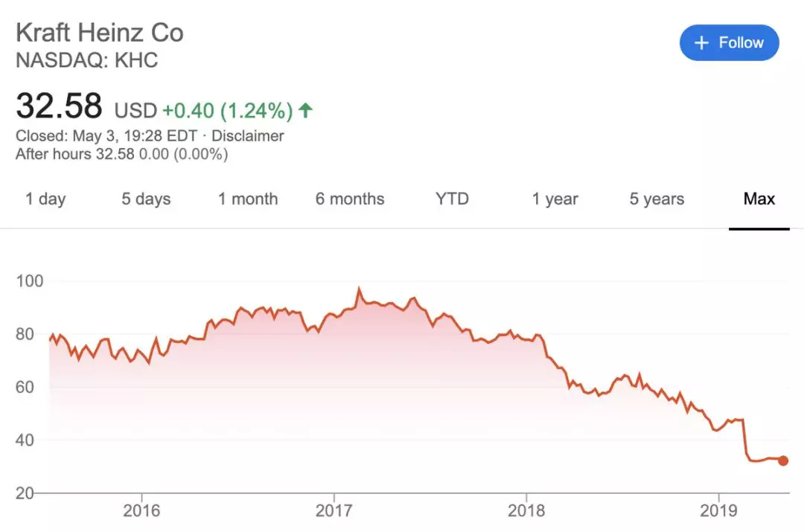The width and height of the screenshot is (804, 532).
Task: Click the 2018 label on the x-axis
Action: tap(526, 511)
